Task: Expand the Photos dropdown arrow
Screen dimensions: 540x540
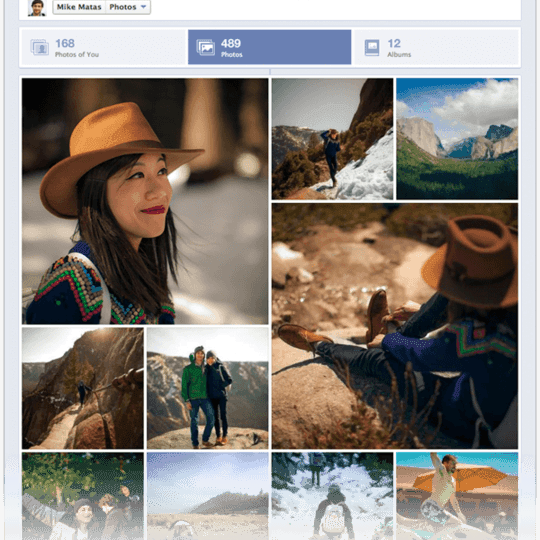Action: coord(144,7)
